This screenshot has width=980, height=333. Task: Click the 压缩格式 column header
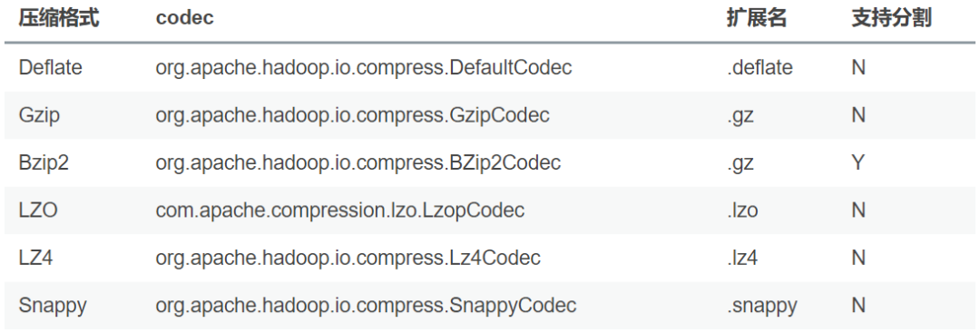point(59,18)
